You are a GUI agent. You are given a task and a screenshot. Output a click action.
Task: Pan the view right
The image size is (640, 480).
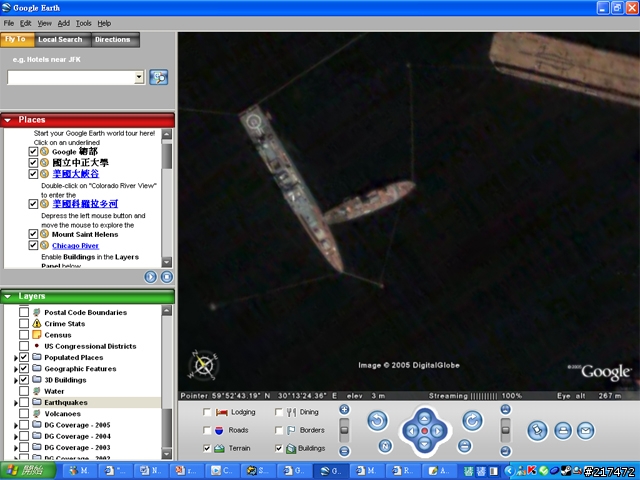pos(438,431)
